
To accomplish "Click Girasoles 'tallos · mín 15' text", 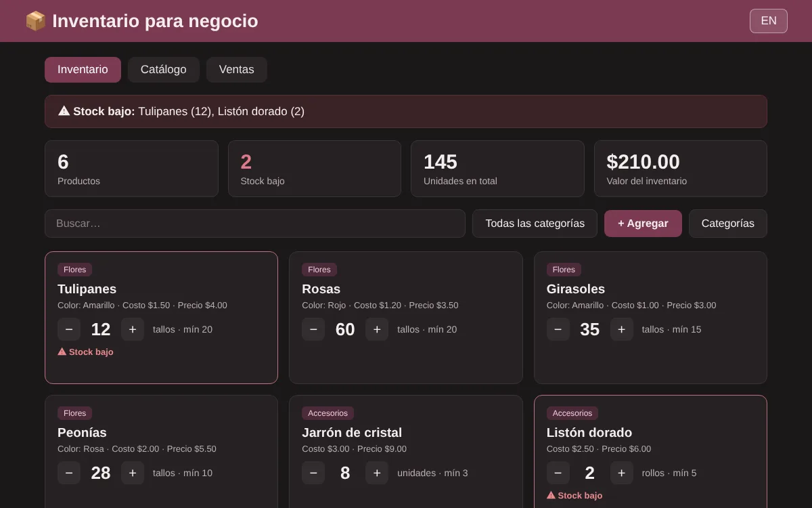I will tap(671, 329).
